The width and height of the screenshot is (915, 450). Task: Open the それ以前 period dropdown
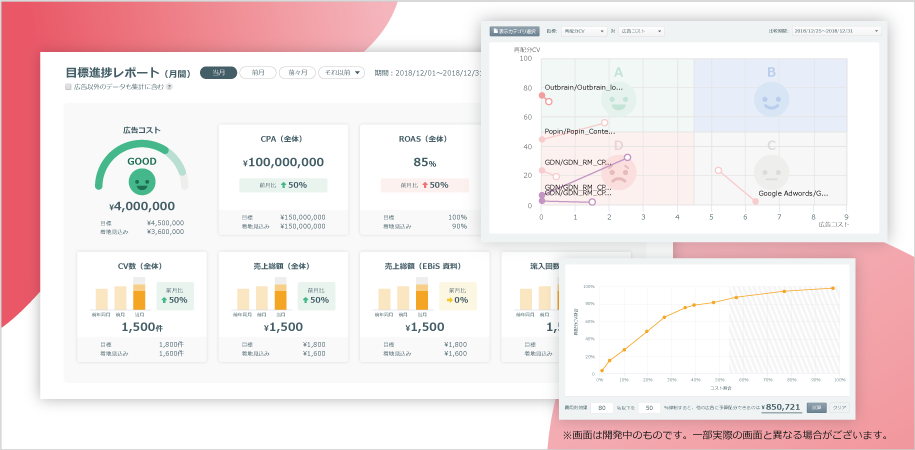[340, 72]
